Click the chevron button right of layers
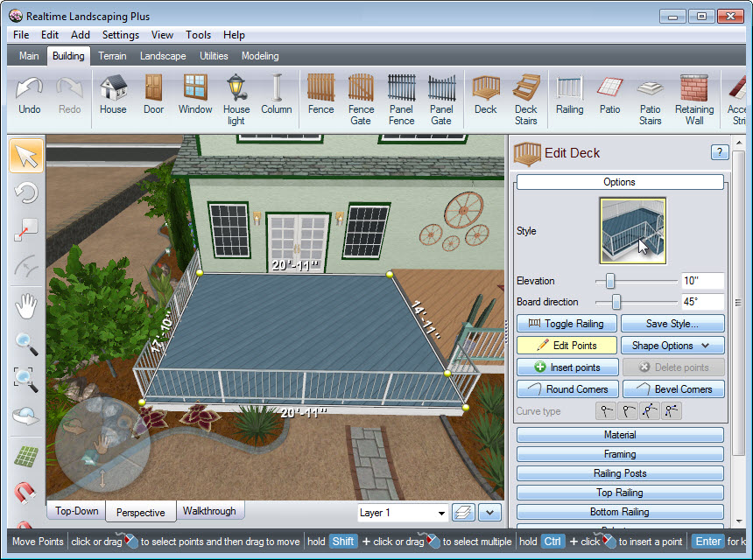753x560 pixels. 489,513
